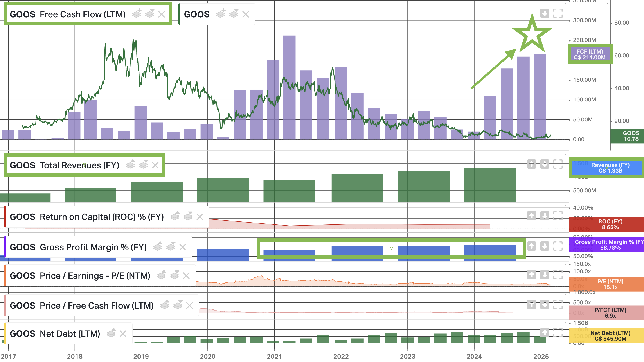
Task: Remove the Free Cash Flow (LTM) series
Action: (162, 14)
